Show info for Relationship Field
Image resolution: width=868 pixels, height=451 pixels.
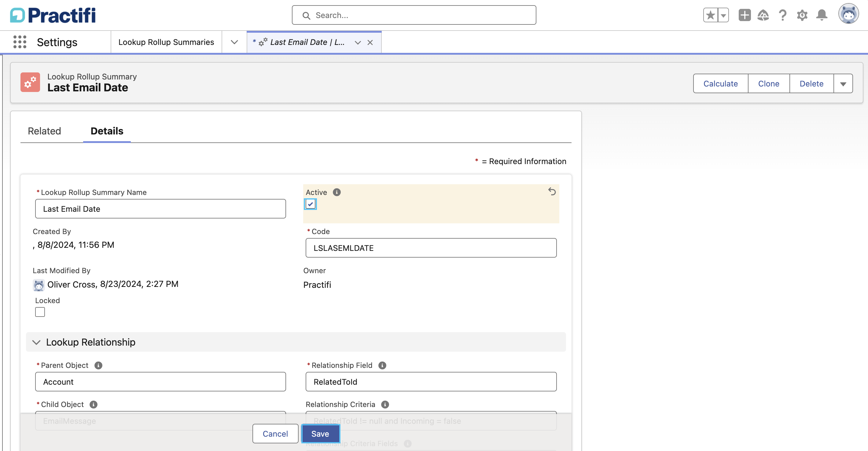pyautogui.click(x=382, y=365)
